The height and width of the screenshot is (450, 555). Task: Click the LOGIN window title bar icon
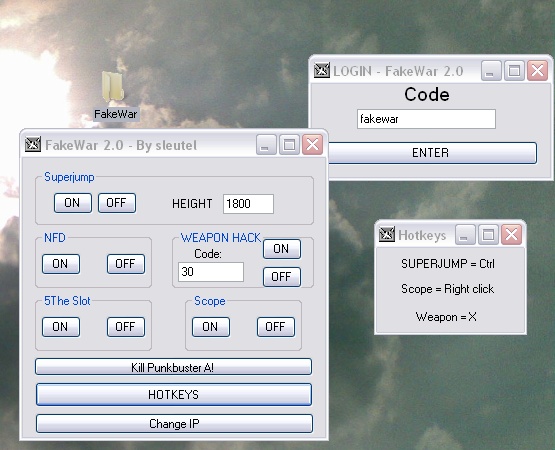pyautogui.click(x=322, y=70)
